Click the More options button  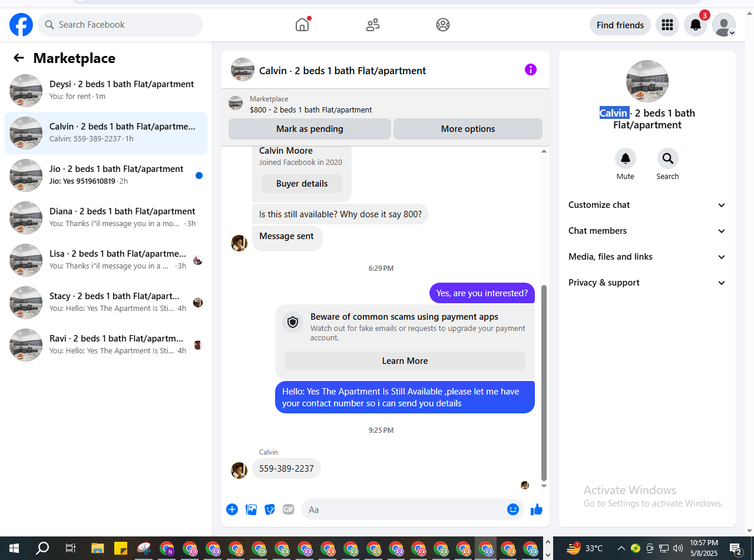(468, 129)
